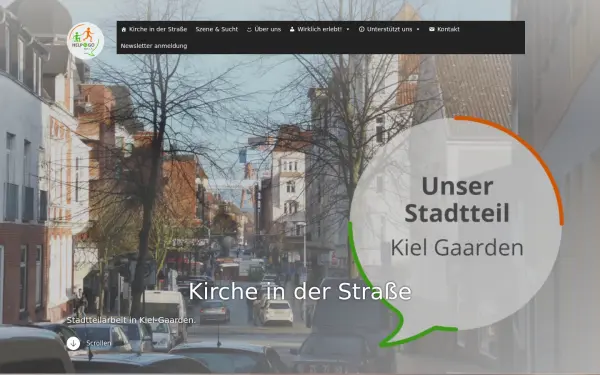Screen dimensions: 600x375
Task: Click the round down-arrow scroll icon
Action: (73, 343)
